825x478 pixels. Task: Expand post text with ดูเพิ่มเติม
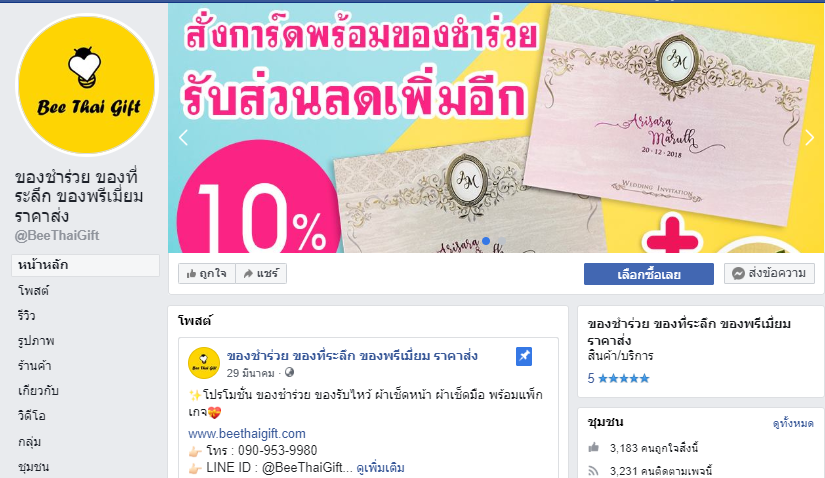(x=380, y=467)
